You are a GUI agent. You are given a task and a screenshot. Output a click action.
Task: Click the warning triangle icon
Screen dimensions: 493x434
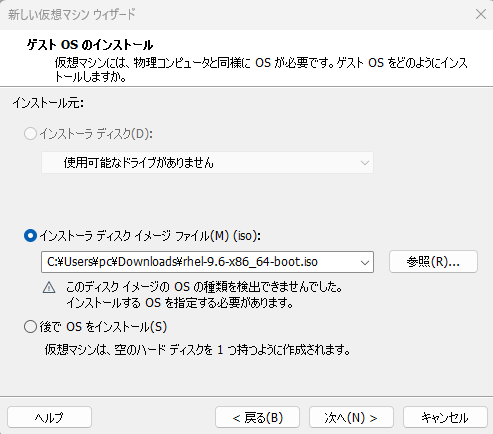[49, 287]
